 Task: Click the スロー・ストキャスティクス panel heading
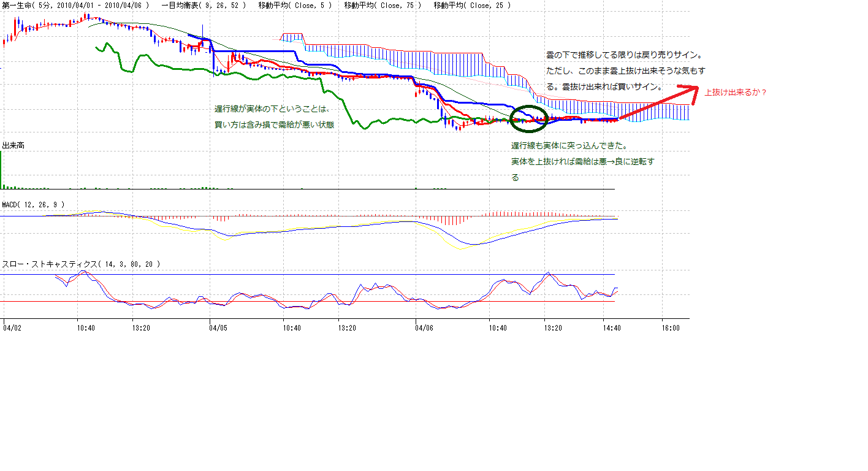click(x=82, y=264)
